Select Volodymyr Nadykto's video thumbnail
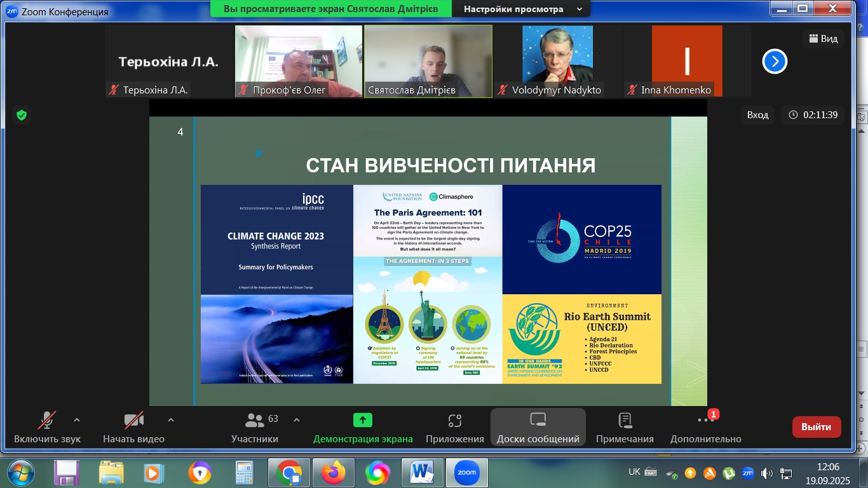The height and width of the screenshot is (488, 868). [x=557, y=61]
